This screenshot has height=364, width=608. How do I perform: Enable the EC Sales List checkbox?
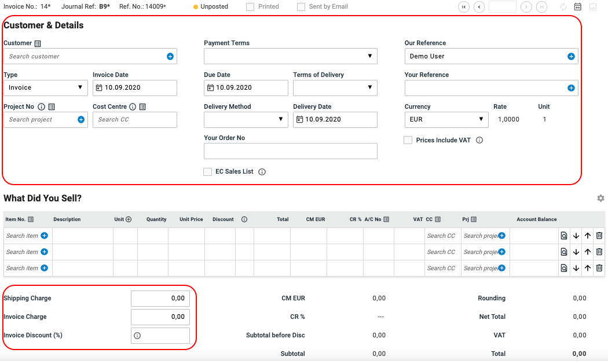208,172
